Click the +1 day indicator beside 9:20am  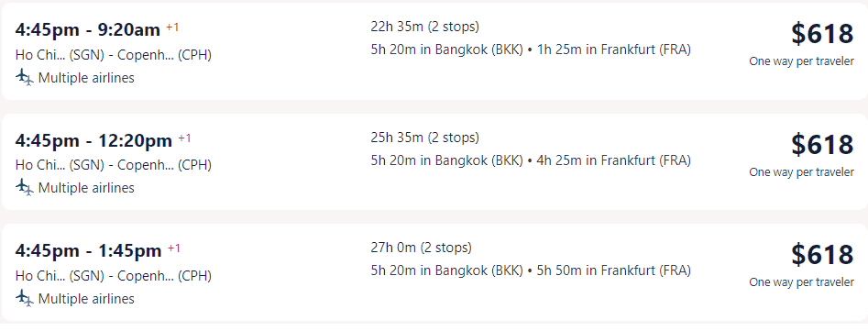tap(172, 28)
